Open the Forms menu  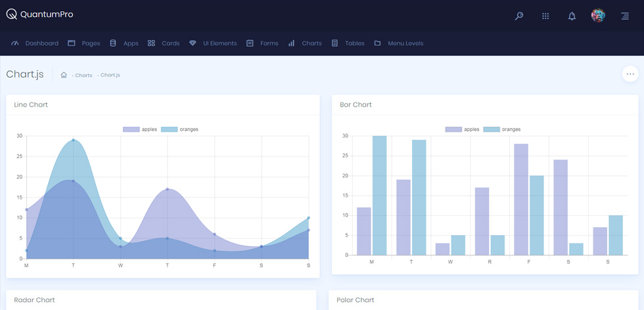pos(269,43)
